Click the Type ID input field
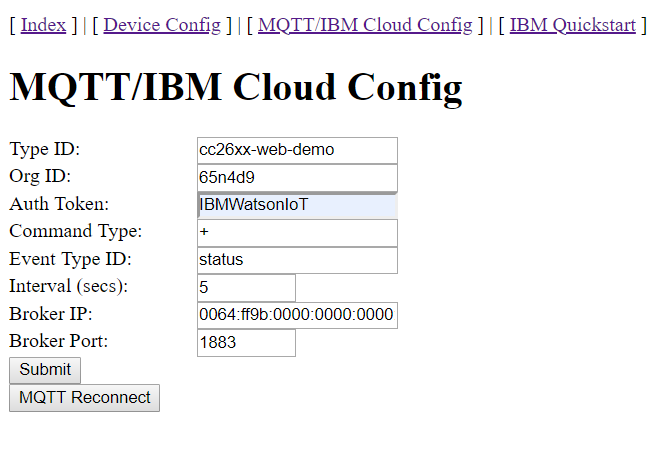The width and height of the screenshot is (659, 449). pos(297,150)
